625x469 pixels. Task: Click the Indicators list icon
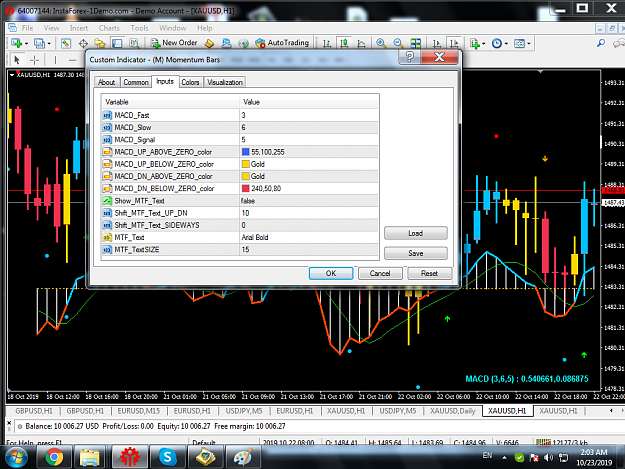click(474, 43)
